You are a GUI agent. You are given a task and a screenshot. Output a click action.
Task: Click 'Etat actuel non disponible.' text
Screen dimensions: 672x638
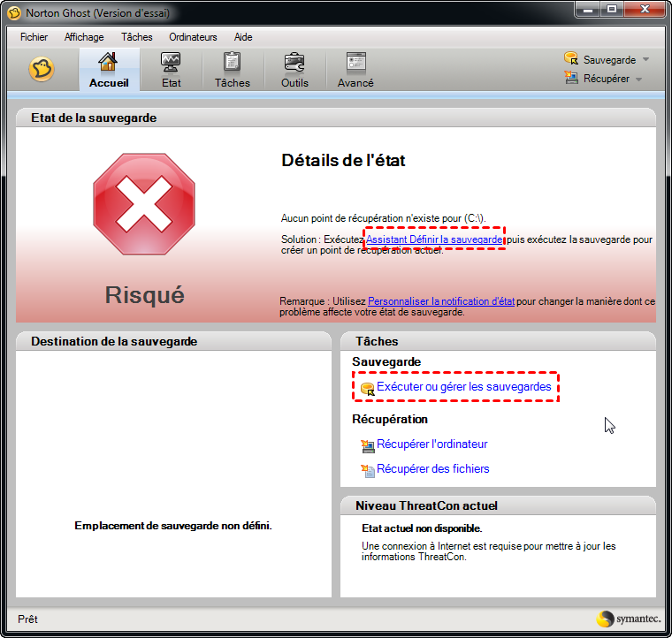click(422, 528)
